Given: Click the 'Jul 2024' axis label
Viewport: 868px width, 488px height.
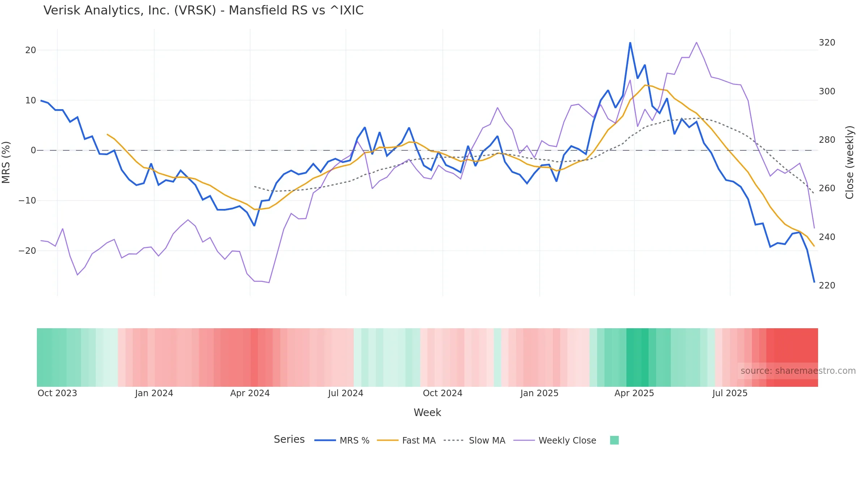Looking at the screenshot, I should point(346,393).
